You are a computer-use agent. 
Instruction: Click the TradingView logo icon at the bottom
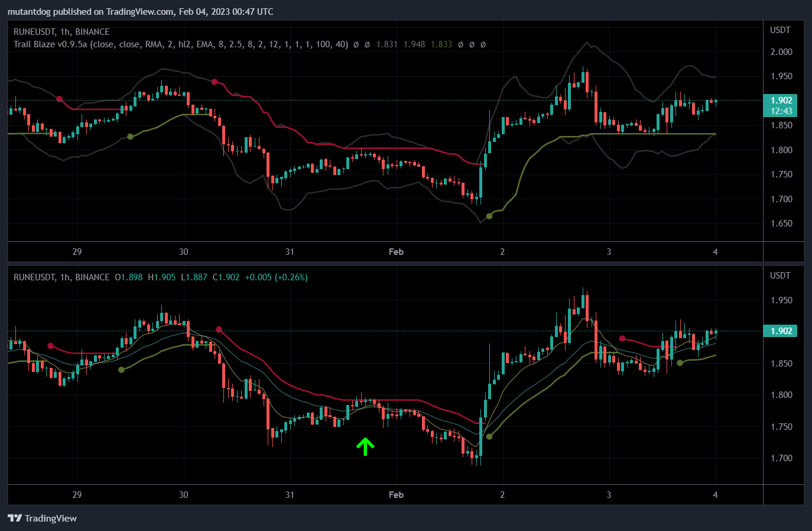15,519
